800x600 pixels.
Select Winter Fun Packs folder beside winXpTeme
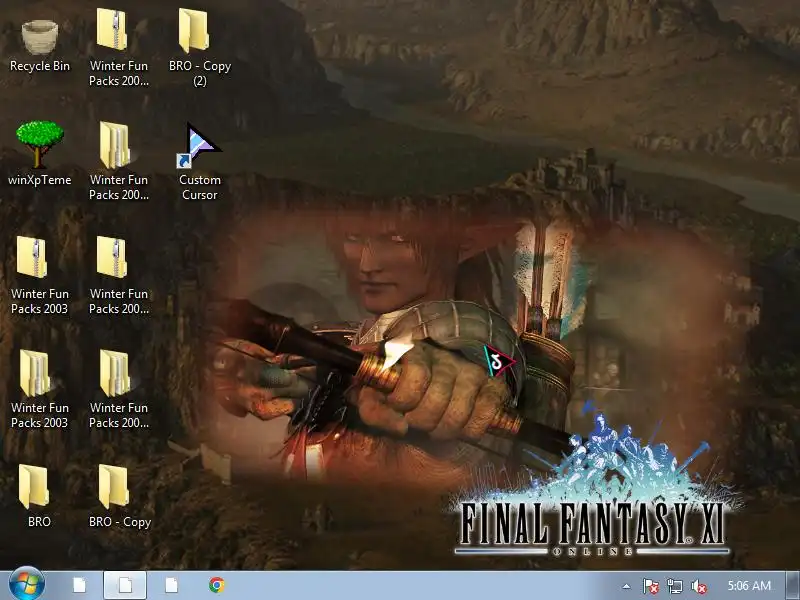point(119,161)
